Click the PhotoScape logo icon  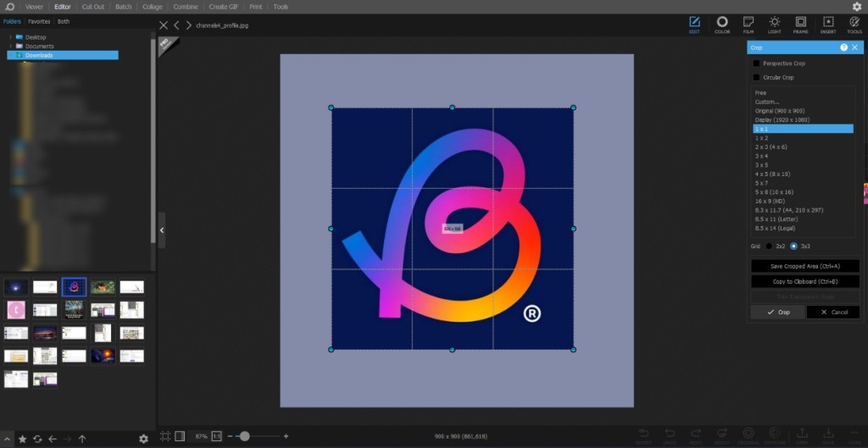(9, 7)
